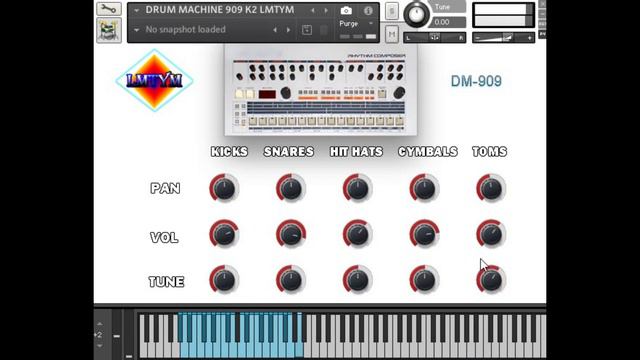Shift keyboard octave up arrow
This screenshot has height=360, width=640.
coord(100,324)
